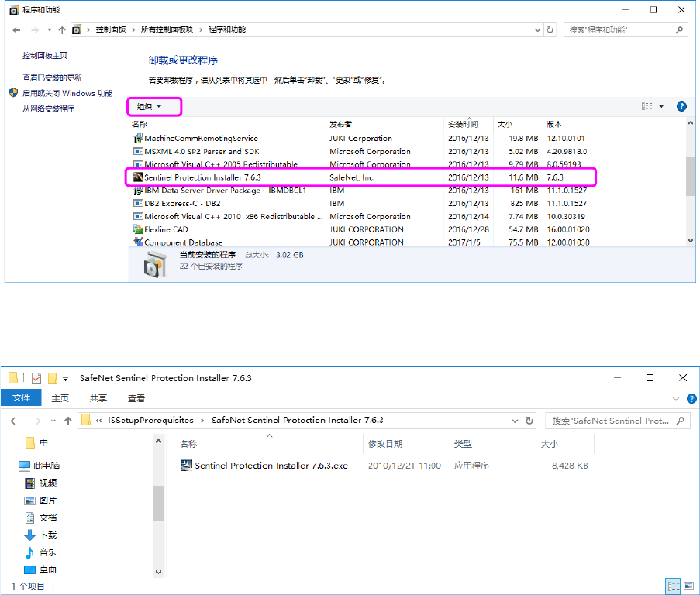Open 文件 tab in Explorer window
Viewport: 700px width, 595px height.
21,397
